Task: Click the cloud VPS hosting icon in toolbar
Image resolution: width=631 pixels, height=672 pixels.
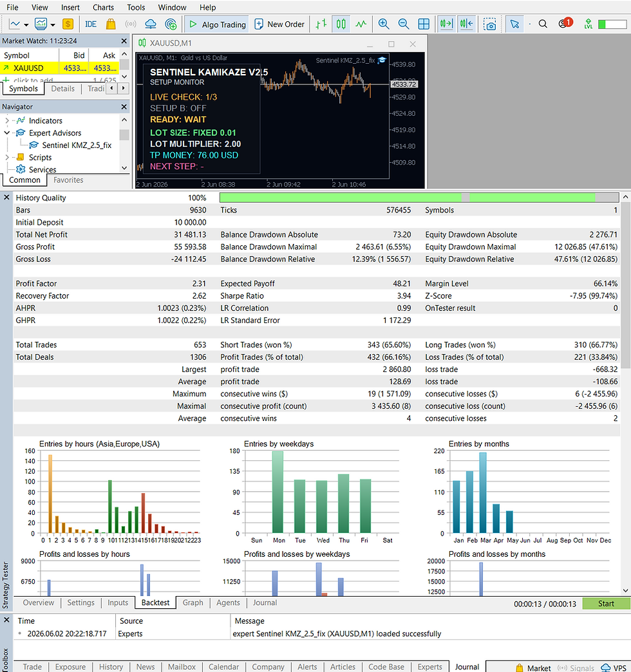Action: (x=151, y=24)
